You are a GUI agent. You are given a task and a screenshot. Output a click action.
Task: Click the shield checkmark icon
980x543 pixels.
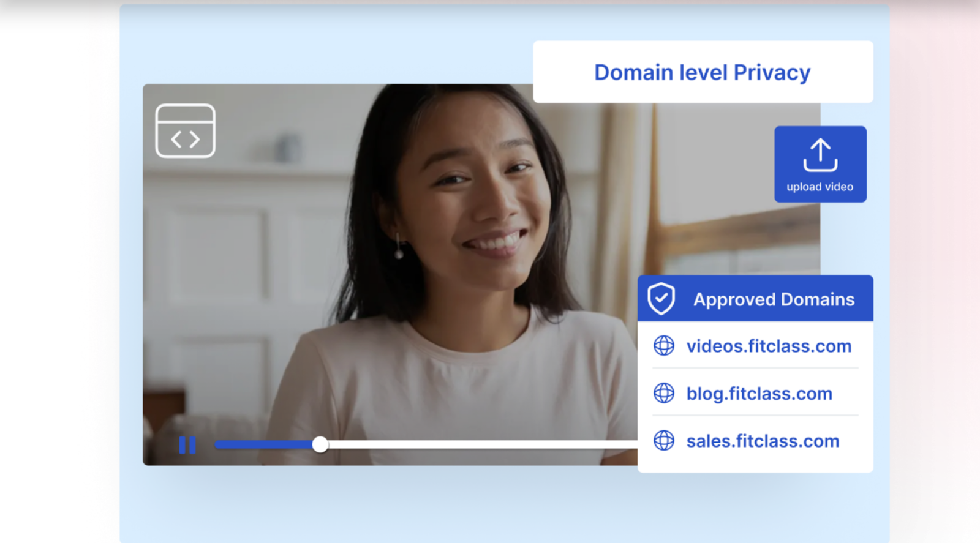click(x=661, y=299)
